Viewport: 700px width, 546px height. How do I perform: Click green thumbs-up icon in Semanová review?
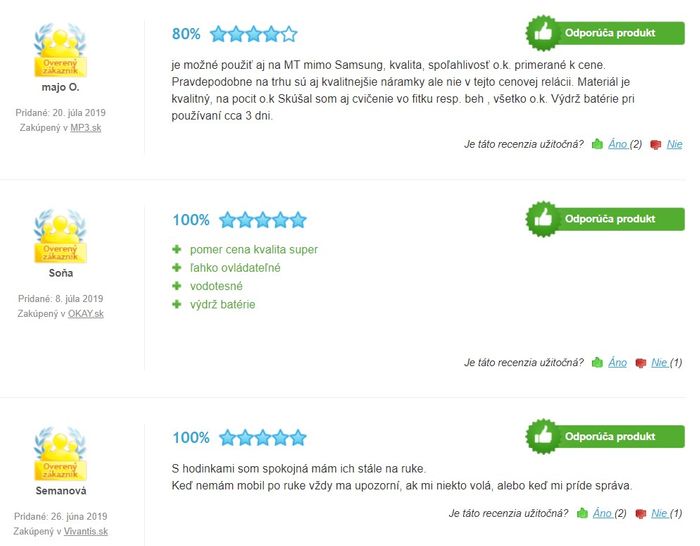point(582,513)
